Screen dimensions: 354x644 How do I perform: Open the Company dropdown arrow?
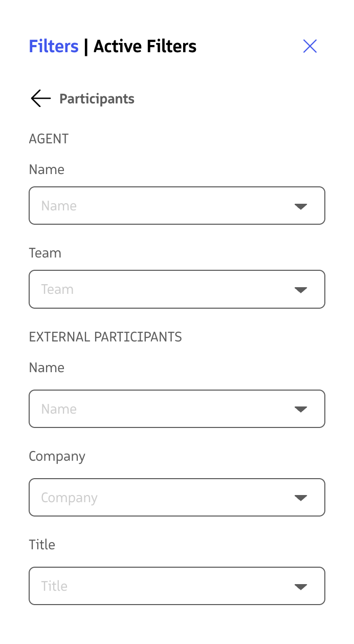tap(301, 498)
